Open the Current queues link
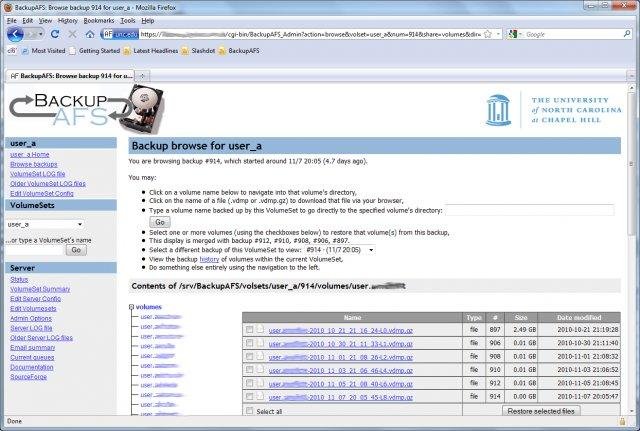The height and width of the screenshot is (431, 640). pos(32,358)
